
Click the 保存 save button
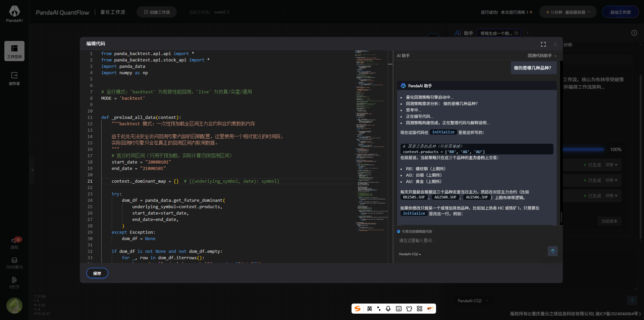pos(97,273)
